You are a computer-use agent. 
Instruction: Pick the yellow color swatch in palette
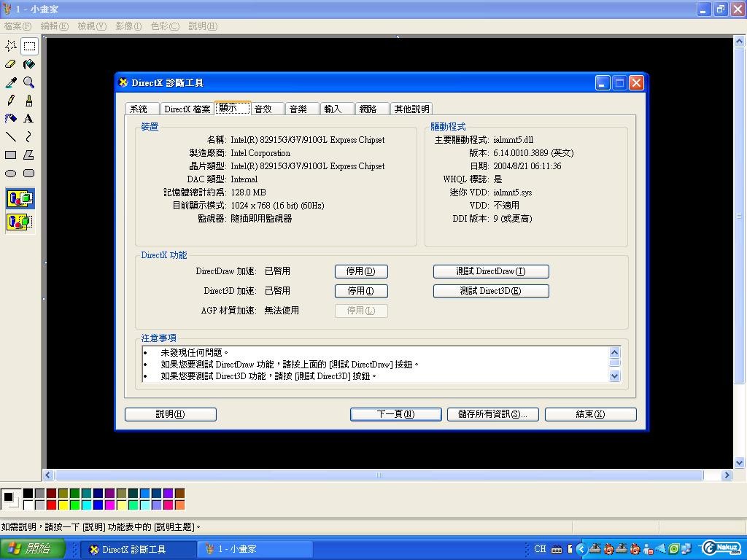[63, 505]
